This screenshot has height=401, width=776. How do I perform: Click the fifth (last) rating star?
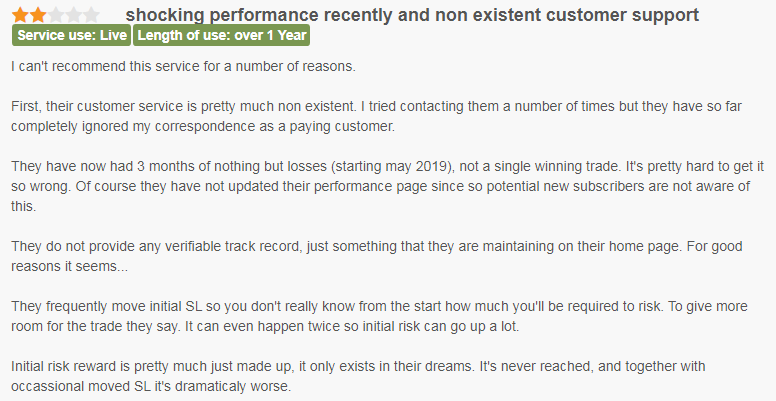tap(92, 15)
